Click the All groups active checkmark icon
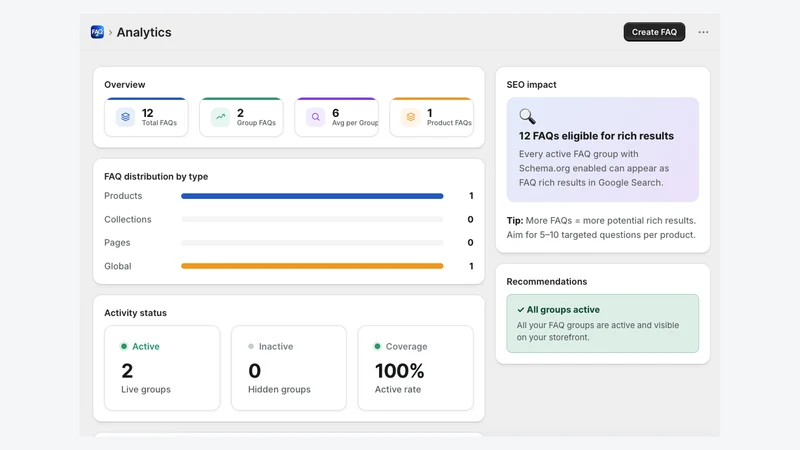800x450 pixels. coord(520,310)
